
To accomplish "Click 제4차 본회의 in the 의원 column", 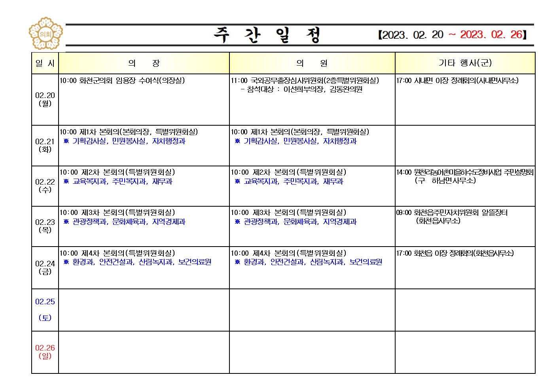I will coord(288,253).
